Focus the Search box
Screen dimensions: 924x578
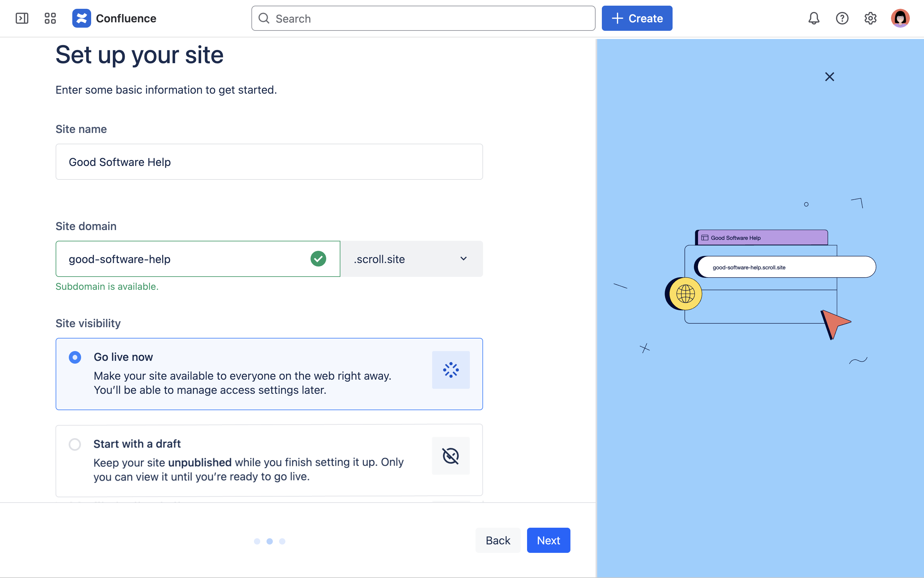point(423,18)
